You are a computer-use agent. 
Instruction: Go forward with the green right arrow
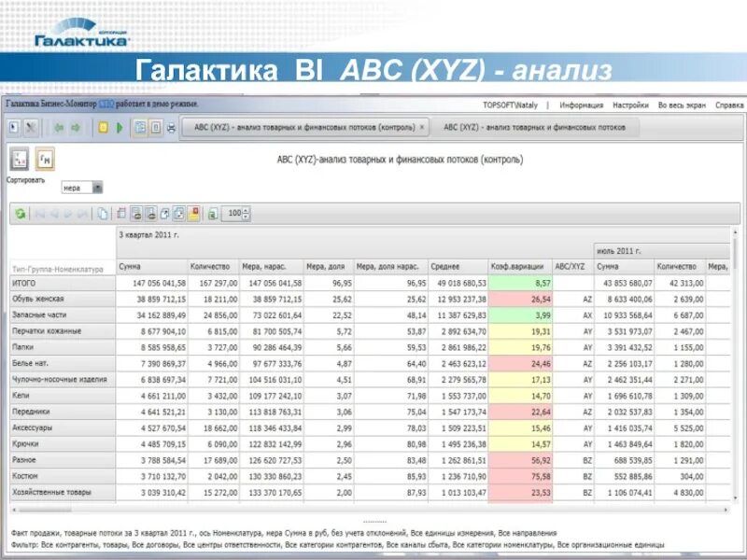76,128
